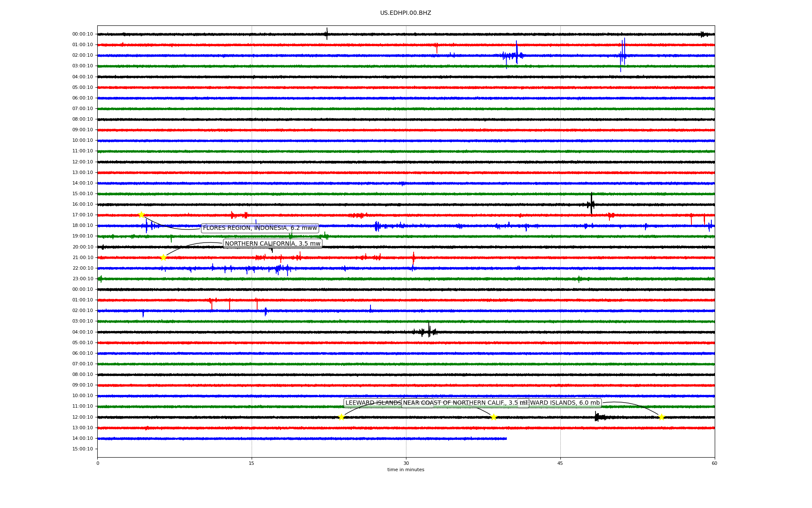Click the 21:00:10 time label
Screen dimensions: 812x508
tap(82, 258)
